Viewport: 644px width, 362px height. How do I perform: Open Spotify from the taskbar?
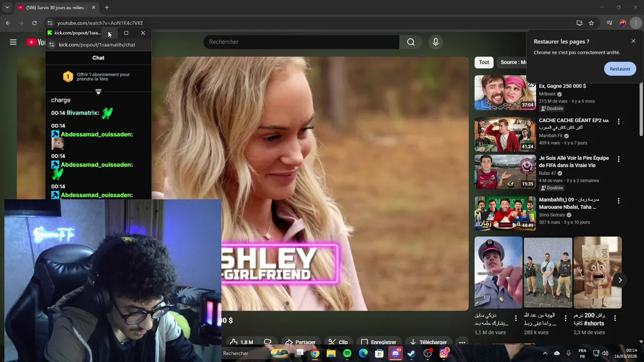pyautogui.click(x=347, y=353)
